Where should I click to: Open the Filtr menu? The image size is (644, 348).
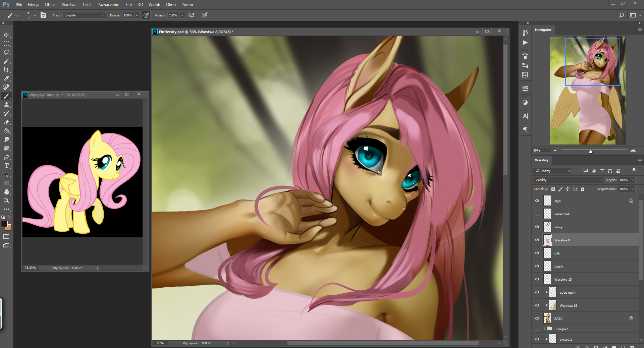[129, 5]
